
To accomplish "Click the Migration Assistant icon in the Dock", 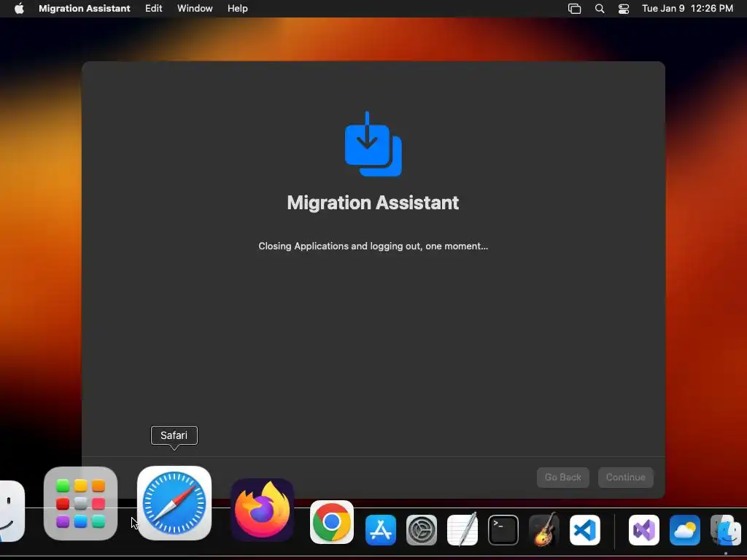I will click(x=726, y=530).
